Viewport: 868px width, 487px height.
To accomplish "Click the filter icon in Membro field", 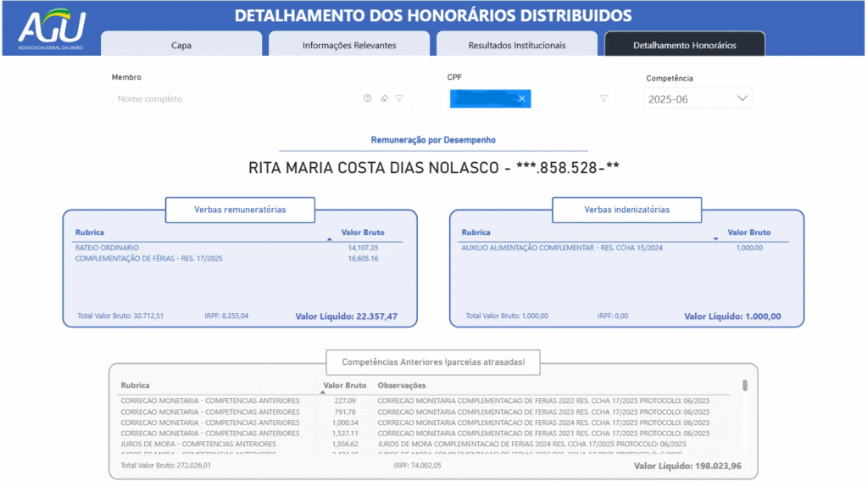I will click(x=399, y=98).
